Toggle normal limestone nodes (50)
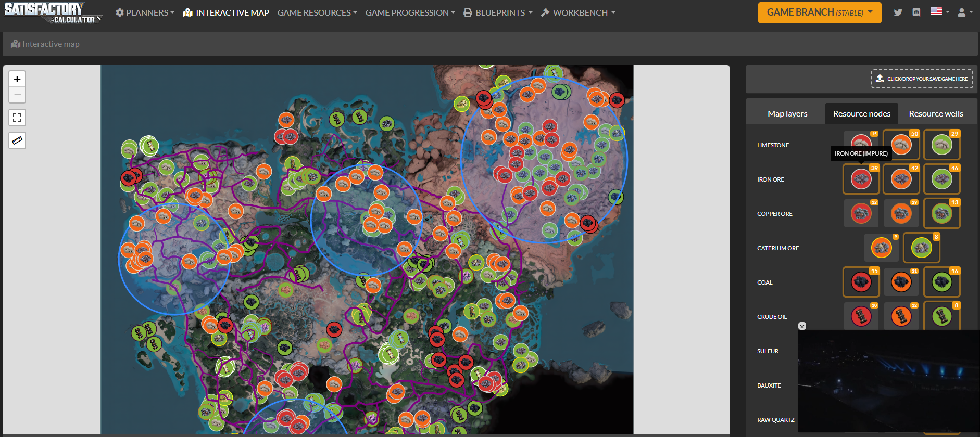The image size is (980, 437). pyautogui.click(x=901, y=145)
